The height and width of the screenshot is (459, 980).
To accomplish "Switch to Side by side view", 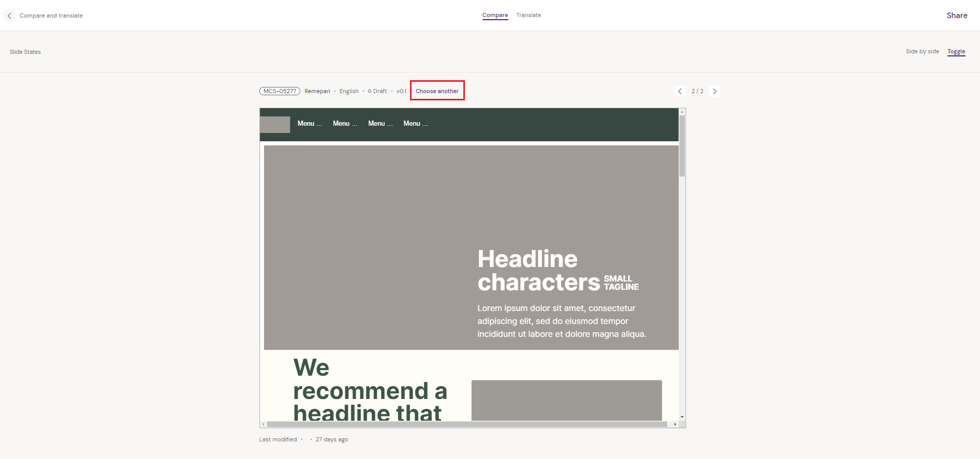I will 922,51.
